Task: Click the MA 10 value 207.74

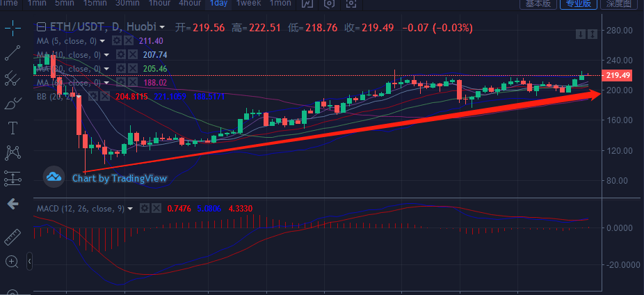Action: coord(155,55)
